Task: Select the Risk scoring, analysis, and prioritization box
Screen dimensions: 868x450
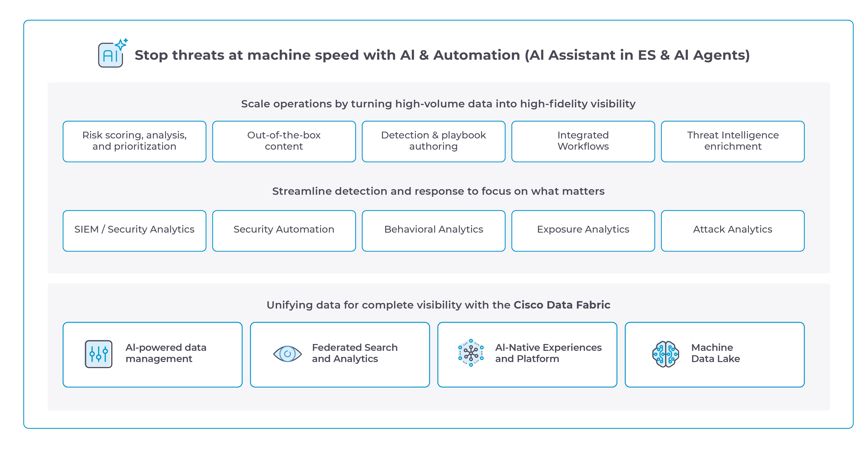Action: (x=135, y=141)
